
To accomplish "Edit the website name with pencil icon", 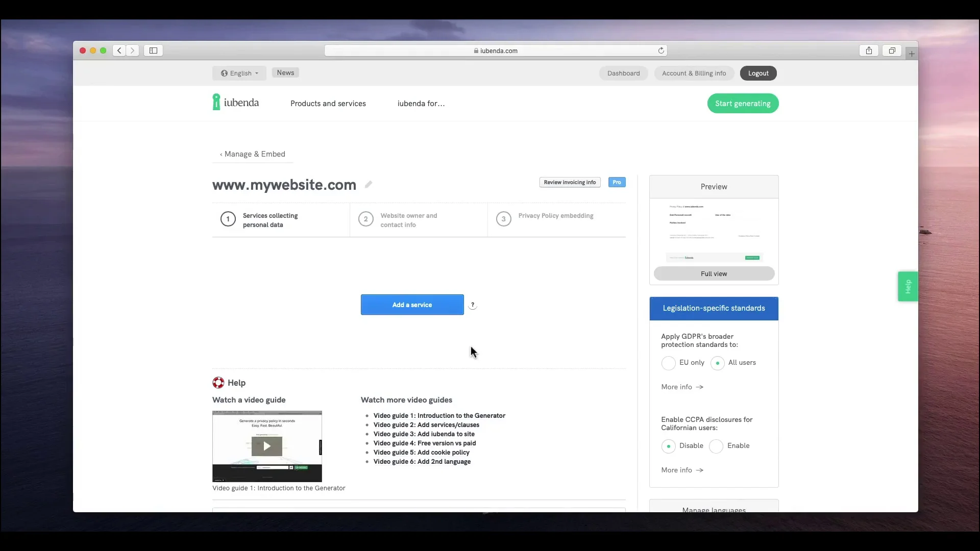I will [x=369, y=185].
